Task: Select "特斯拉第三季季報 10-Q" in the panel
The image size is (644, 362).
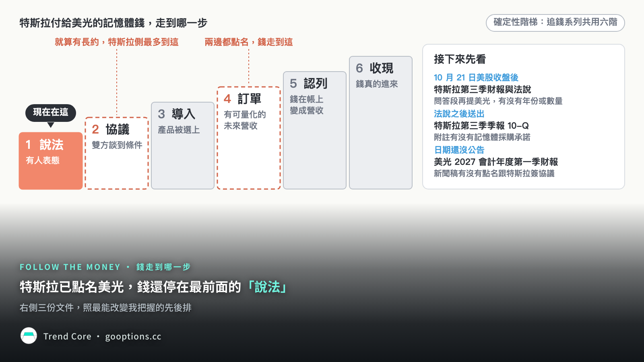Action: pos(481,125)
